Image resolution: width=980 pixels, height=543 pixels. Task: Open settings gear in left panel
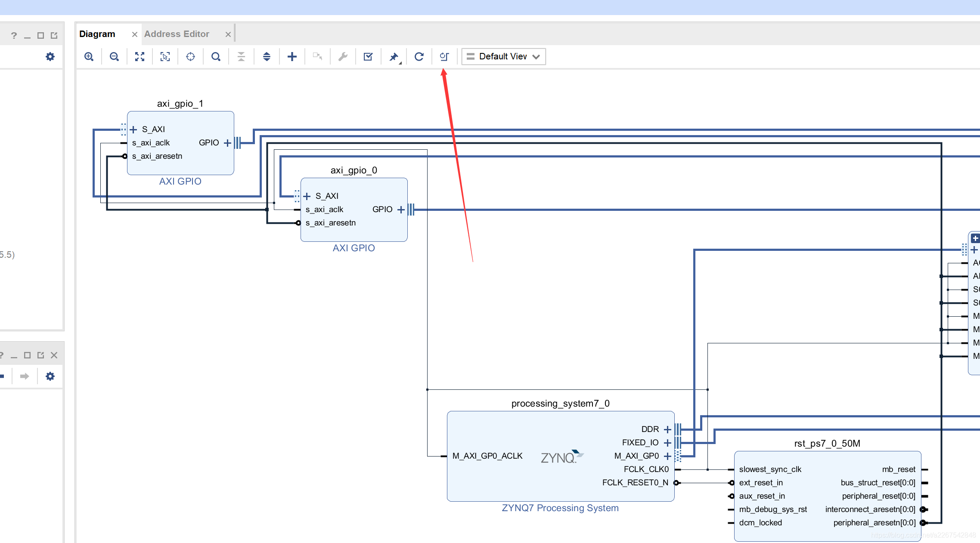pos(50,56)
